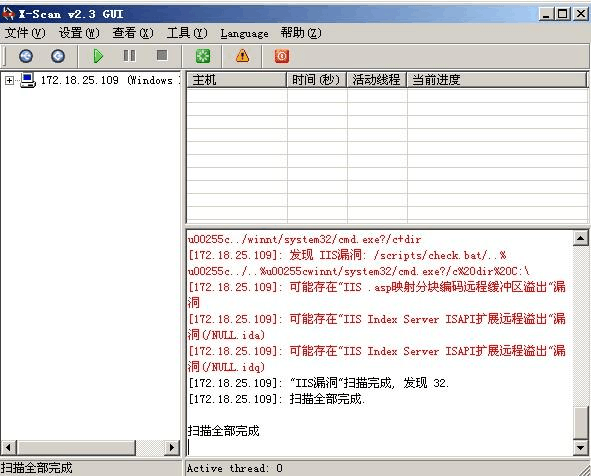Open the 文件(V) menu
The width and height of the screenshot is (591, 476).
(x=25, y=33)
